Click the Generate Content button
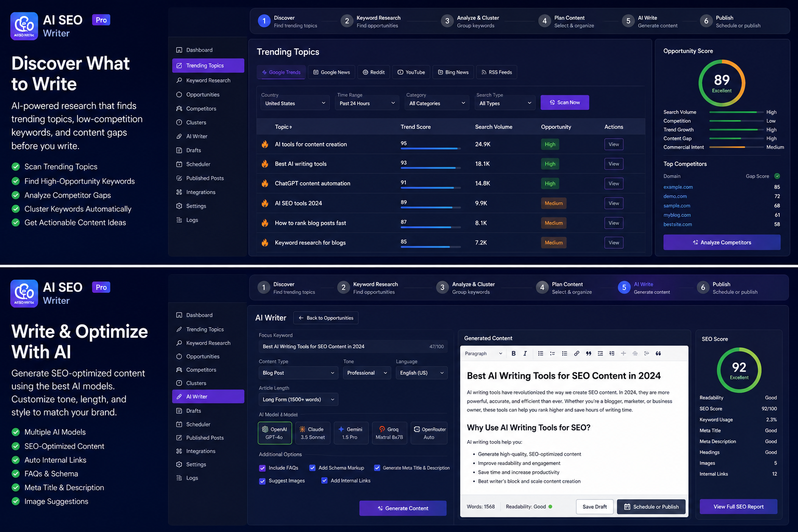The image size is (798, 532). (x=403, y=508)
